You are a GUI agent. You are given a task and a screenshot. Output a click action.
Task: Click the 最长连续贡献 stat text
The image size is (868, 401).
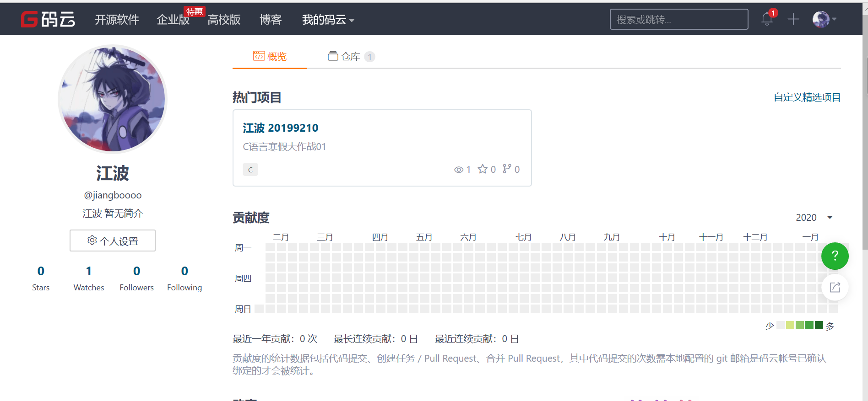(x=376, y=339)
